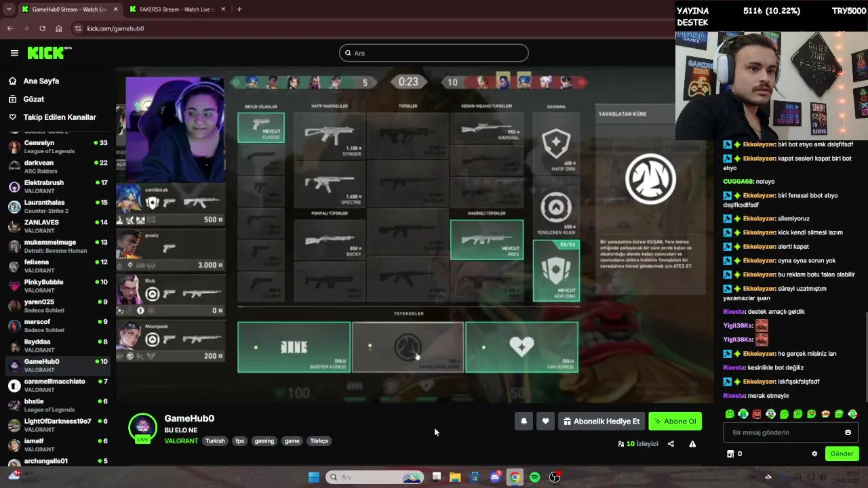The image size is (868, 488).
Task: Close the FAKER53 Stream tab
Action: point(222,9)
